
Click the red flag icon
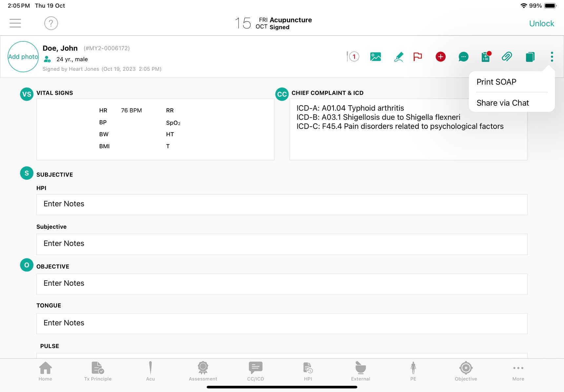[417, 57]
